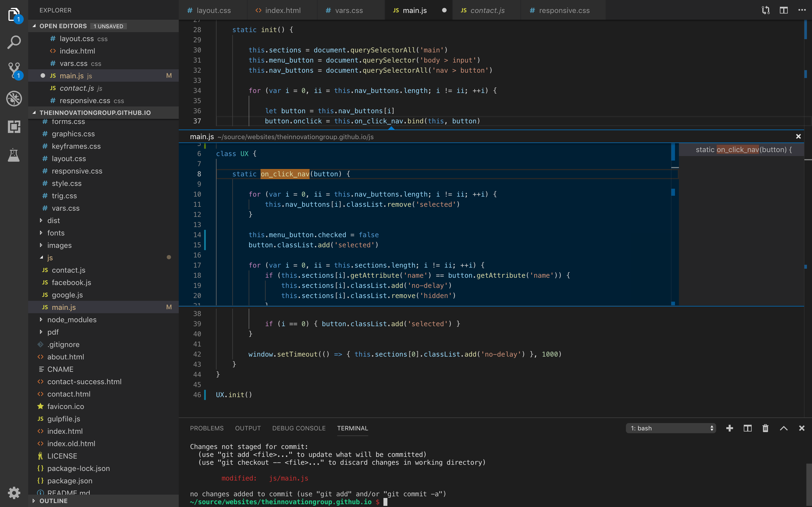Click the Split Editor icon
812x507 pixels.
[784, 10]
